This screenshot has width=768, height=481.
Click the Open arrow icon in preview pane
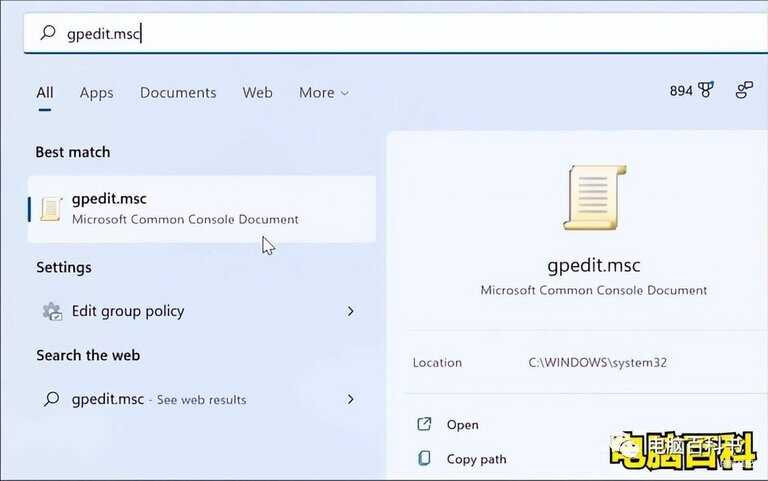pyautogui.click(x=424, y=424)
